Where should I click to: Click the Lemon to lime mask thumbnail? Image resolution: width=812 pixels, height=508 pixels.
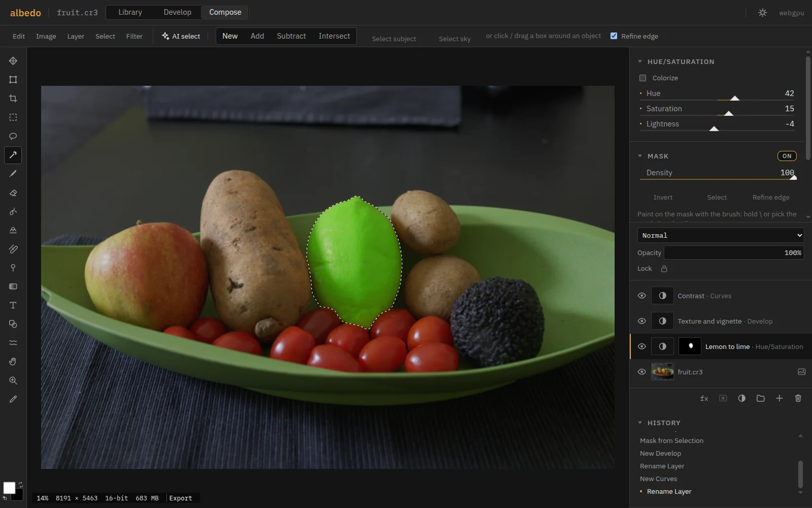pyautogui.click(x=690, y=346)
